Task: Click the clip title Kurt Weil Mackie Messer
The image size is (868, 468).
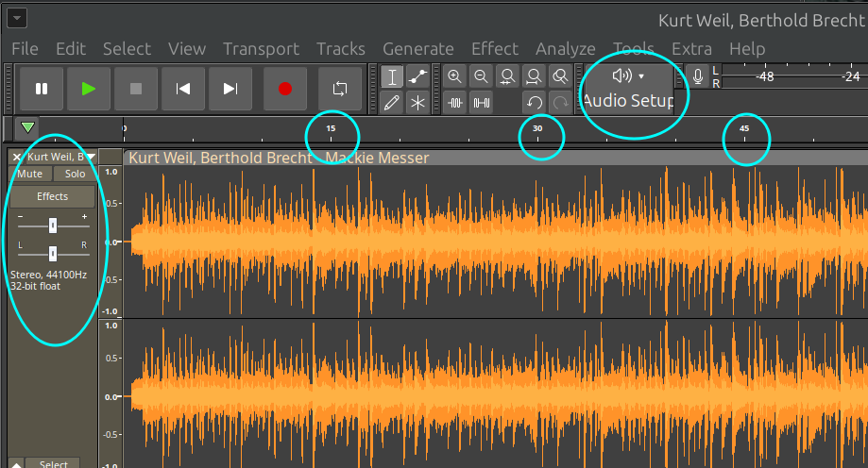Action: 279,158
